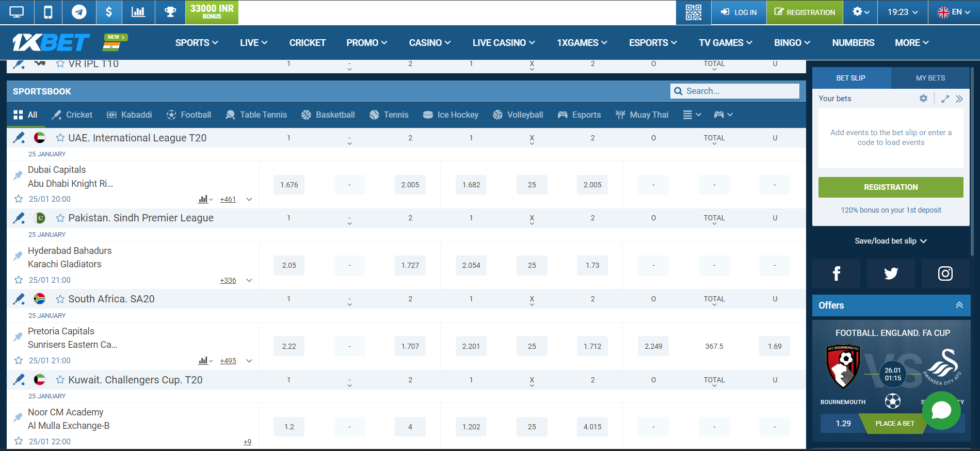
Task: Open the desktop app icon in top bar
Action: pyautogui.click(x=17, y=12)
